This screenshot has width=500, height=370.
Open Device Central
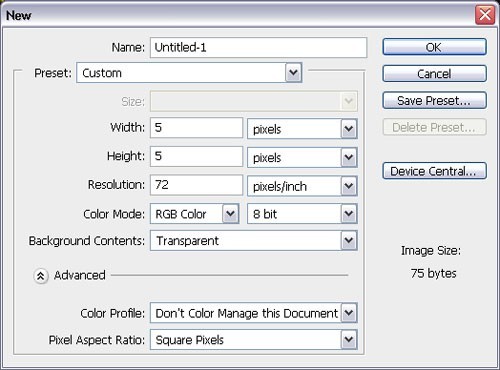click(434, 171)
